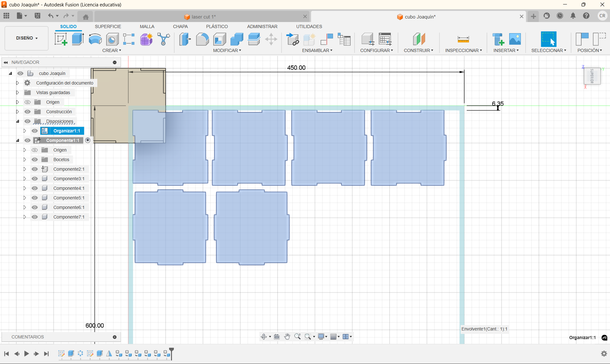
Task: Toggle visibility of the Bocetos folder
Action: tap(35, 160)
